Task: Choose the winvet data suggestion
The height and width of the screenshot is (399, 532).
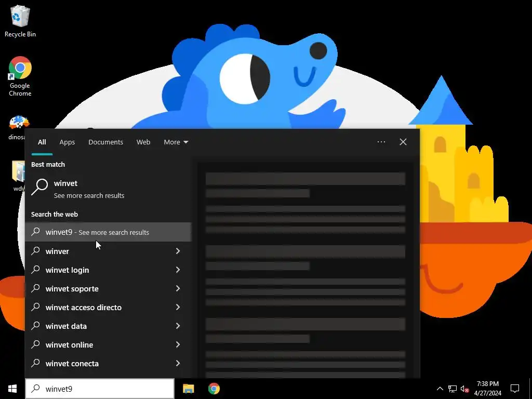Action: [108, 325]
